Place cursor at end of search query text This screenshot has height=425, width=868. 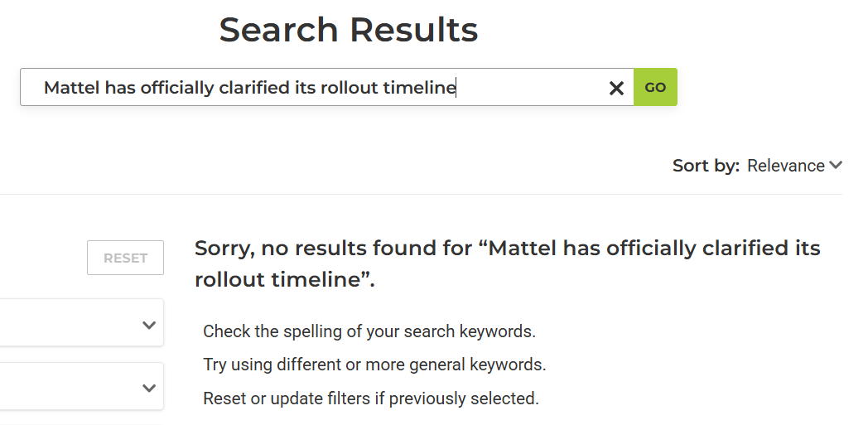point(456,88)
